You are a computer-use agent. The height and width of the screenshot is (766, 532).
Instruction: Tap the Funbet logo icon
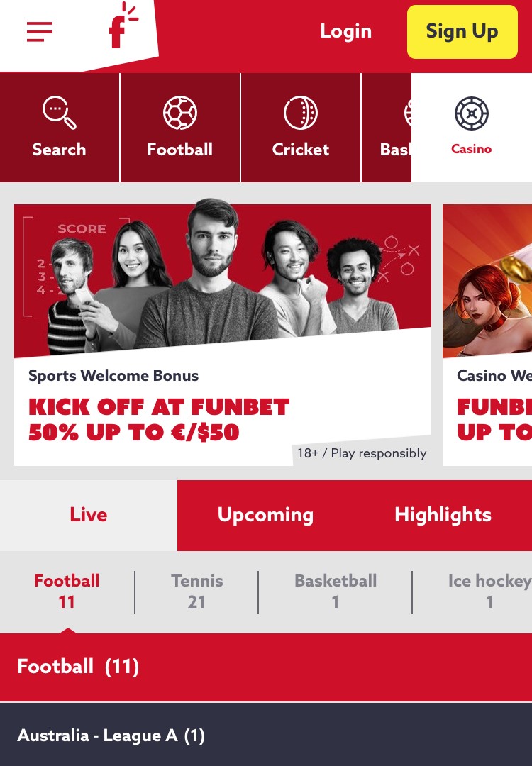pyautogui.click(x=122, y=27)
